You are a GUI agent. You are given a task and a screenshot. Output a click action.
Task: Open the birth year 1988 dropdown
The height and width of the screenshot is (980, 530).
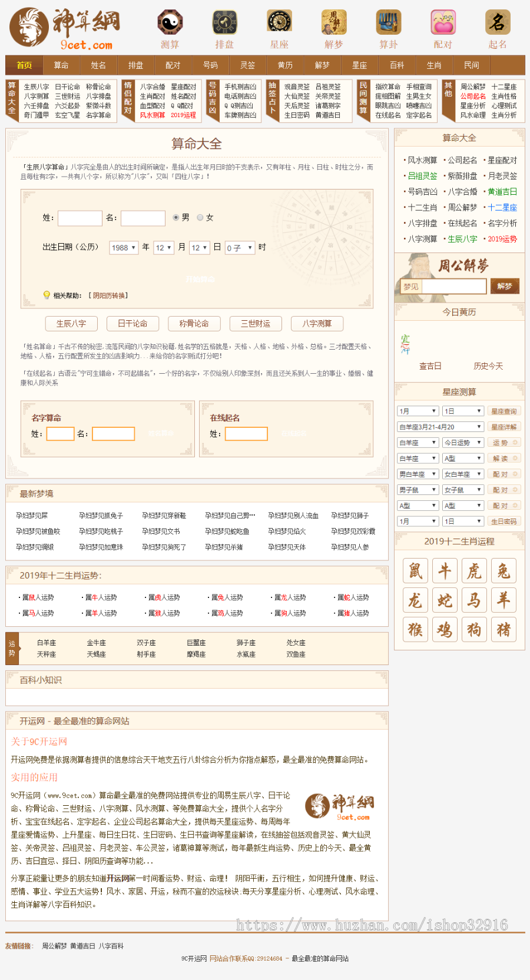(x=124, y=248)
